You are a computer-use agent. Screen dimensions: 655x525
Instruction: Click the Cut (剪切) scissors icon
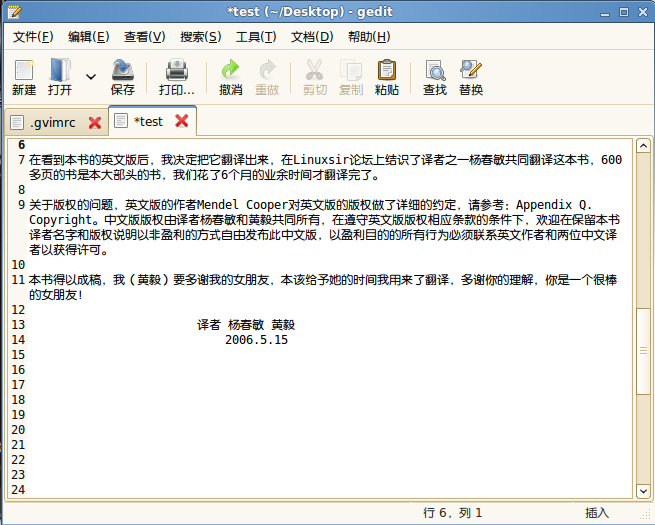(315, 70)
